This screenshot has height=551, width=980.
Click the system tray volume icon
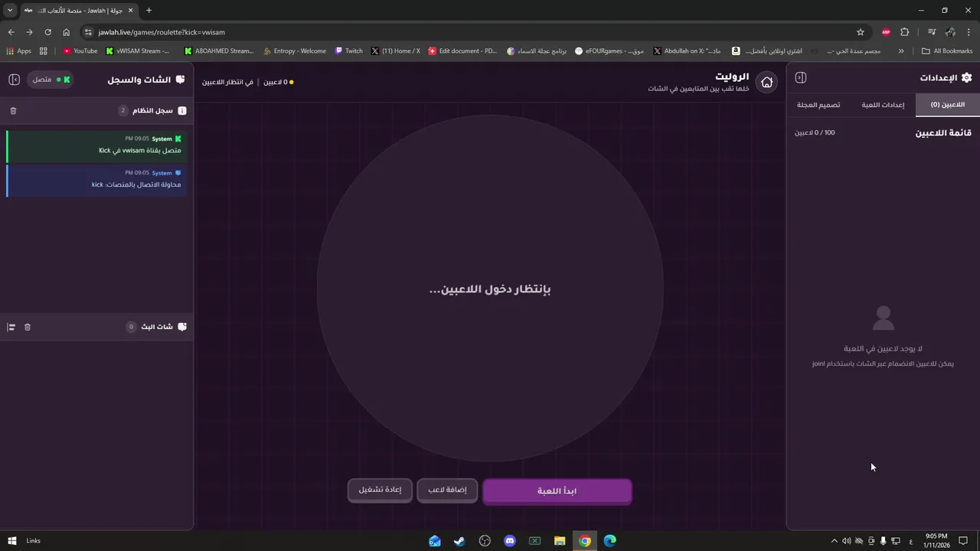click(x=847, y=541)
